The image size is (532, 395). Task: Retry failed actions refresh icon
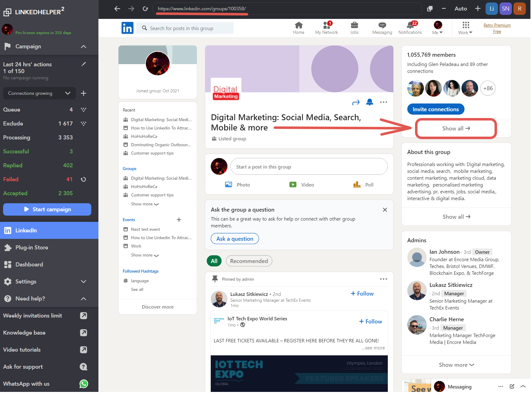tap(83, 179)
